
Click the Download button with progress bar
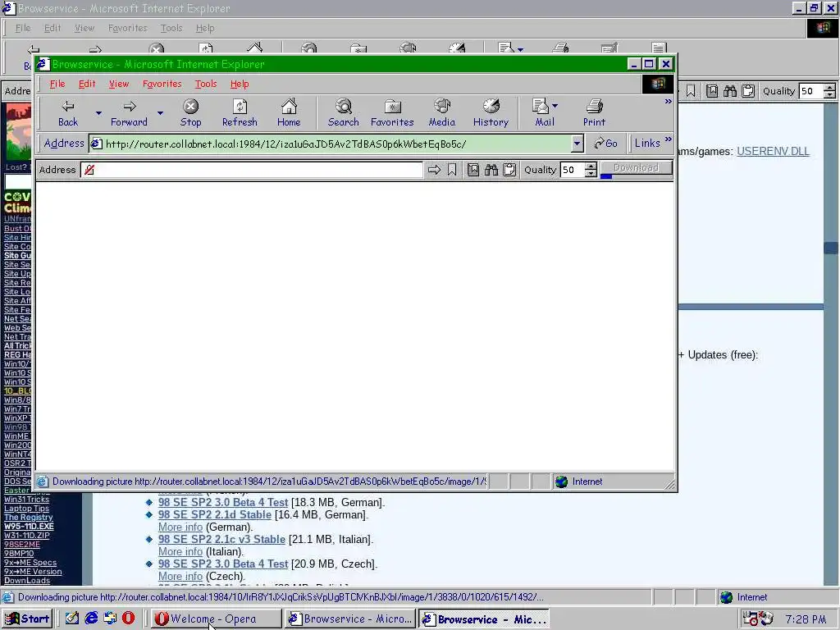click(636, 169)
